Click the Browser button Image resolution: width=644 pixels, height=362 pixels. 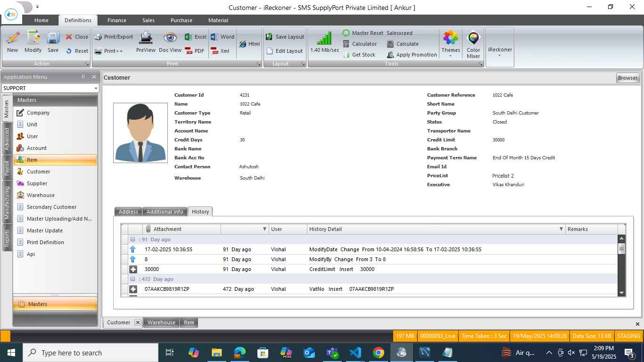point(627,78)
